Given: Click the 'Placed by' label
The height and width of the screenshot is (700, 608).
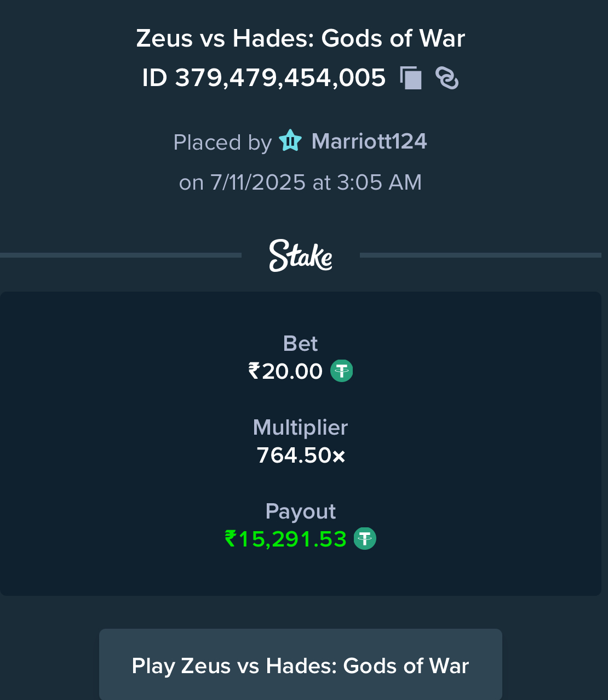Looking at the screenshot, I should coord(222,143).
